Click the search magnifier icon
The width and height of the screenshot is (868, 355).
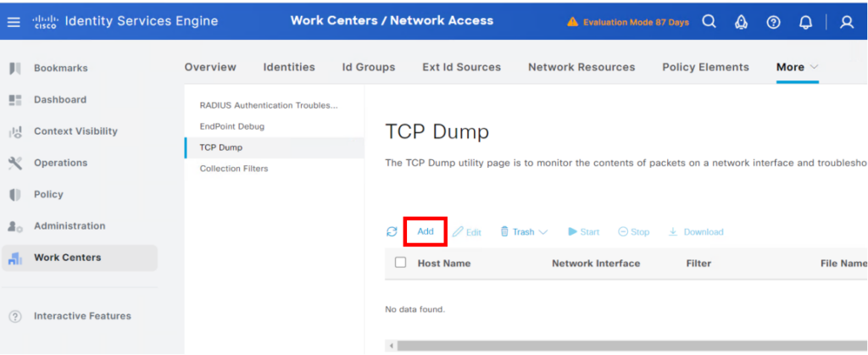[x=709, y=22]
